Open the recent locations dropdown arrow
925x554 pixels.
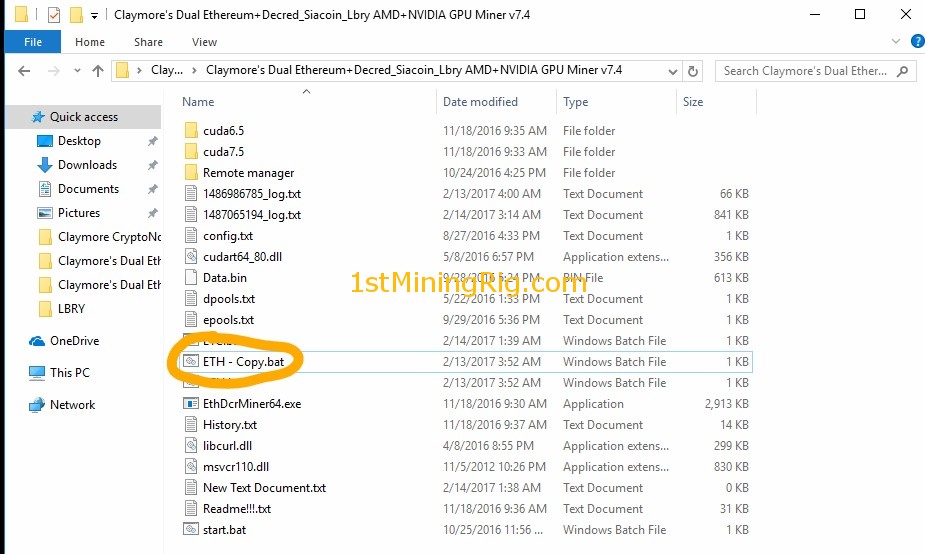tap(77, 71)
